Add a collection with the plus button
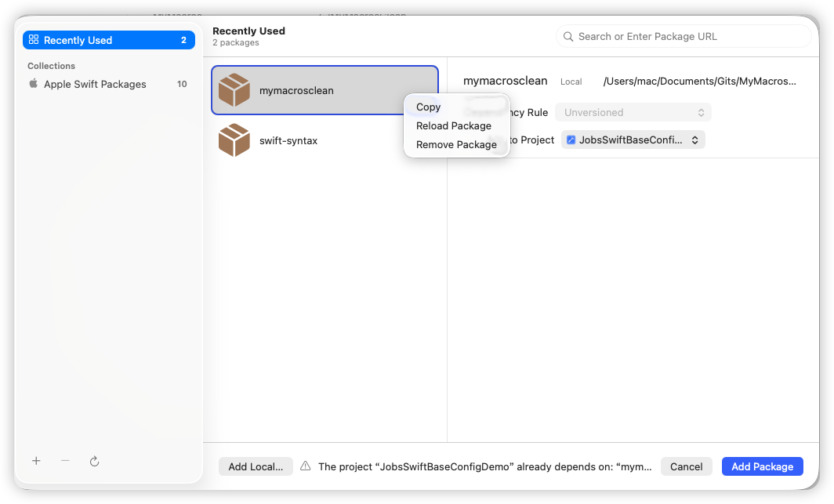834x504 pixels. coord(36,461)
